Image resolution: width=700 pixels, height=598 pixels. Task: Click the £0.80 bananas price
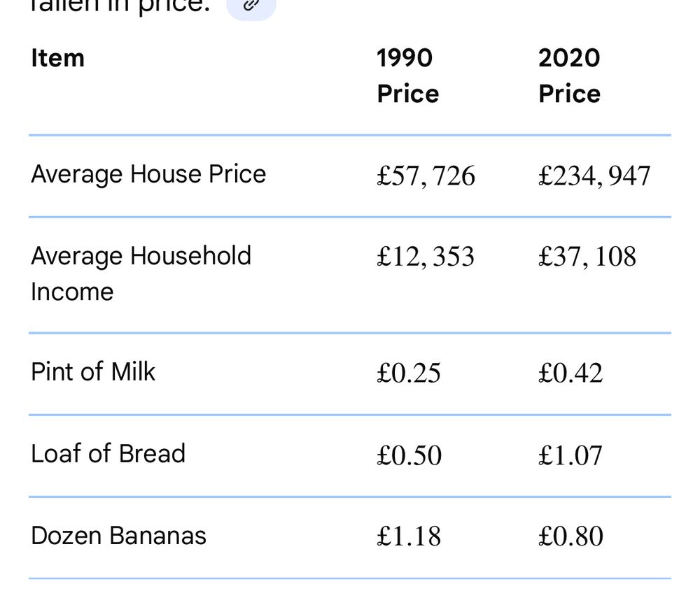coord(570,537)
